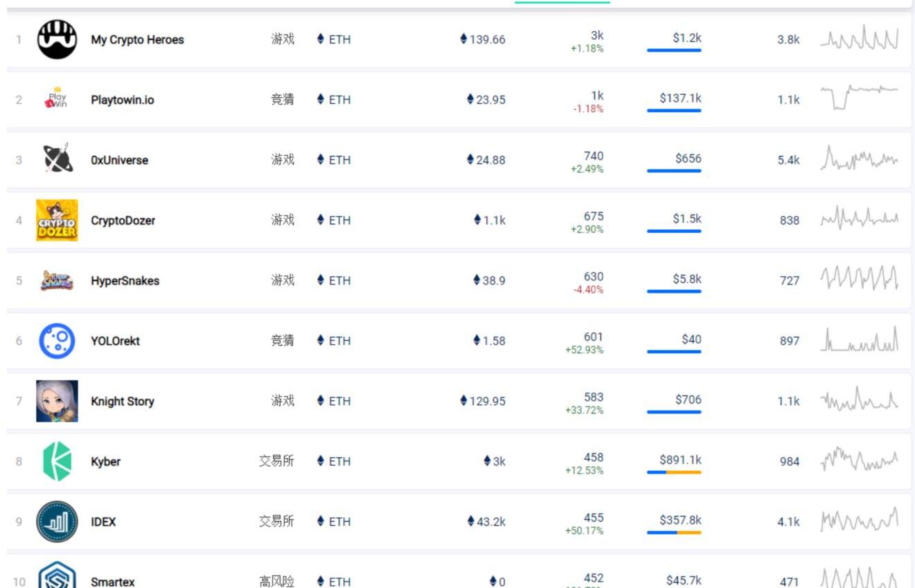The image size is (915, 588).
Task: Click the Smartex hexagon logo
Action: [57, 576]
